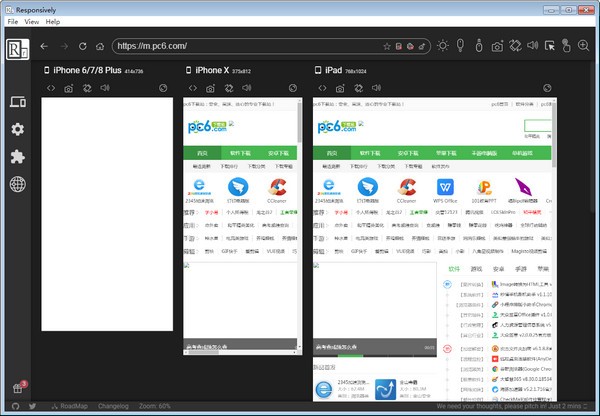The image size is (600, 416).
Task: Reload the page with the refresh icon
Action: click(83, 46)
